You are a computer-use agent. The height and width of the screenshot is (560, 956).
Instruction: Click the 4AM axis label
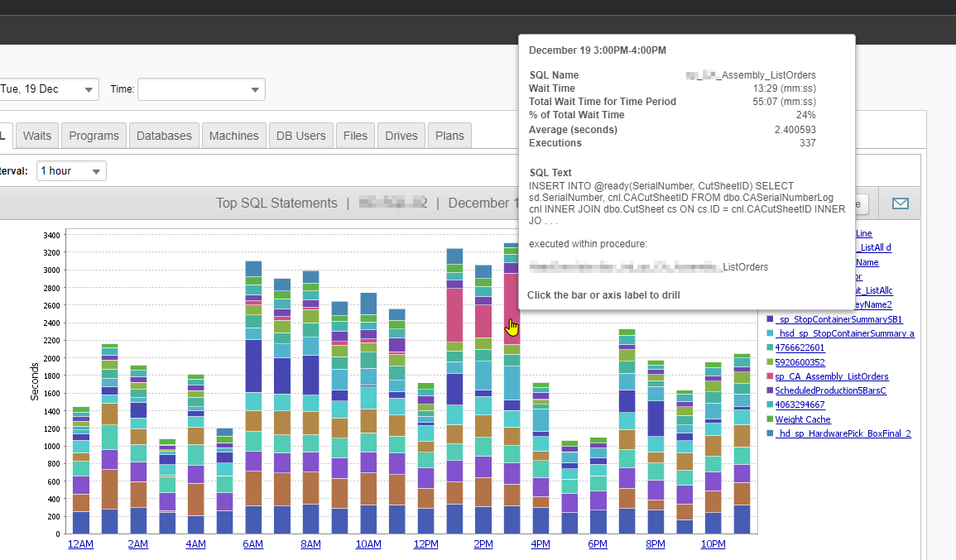[x=195, y=544]
